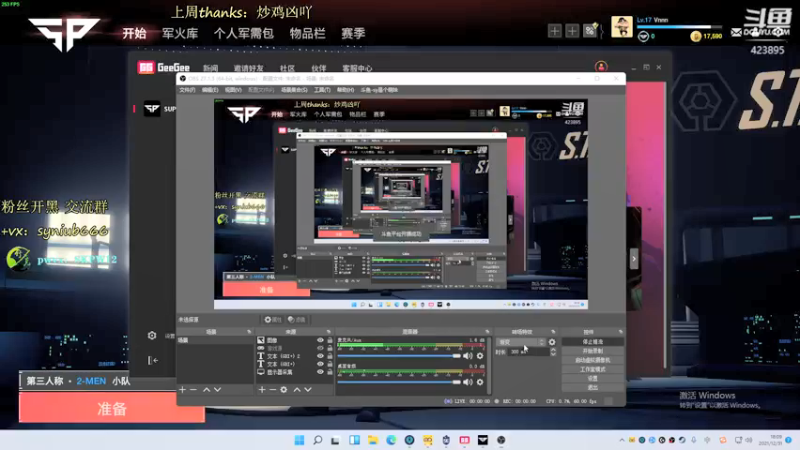Click the studio mode button in controls
The height and width of the screenshot is (450, 800).
click(592, 369)
